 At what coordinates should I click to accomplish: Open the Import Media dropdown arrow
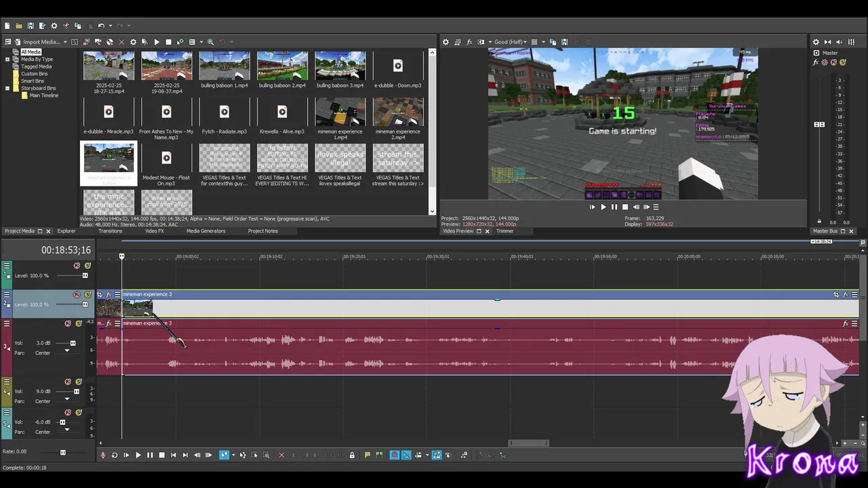pyautogui.click(x=65, y=42)
